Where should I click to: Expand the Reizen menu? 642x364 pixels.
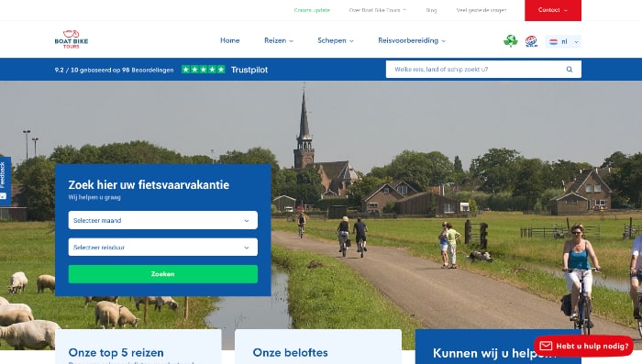tap(279, 40)
